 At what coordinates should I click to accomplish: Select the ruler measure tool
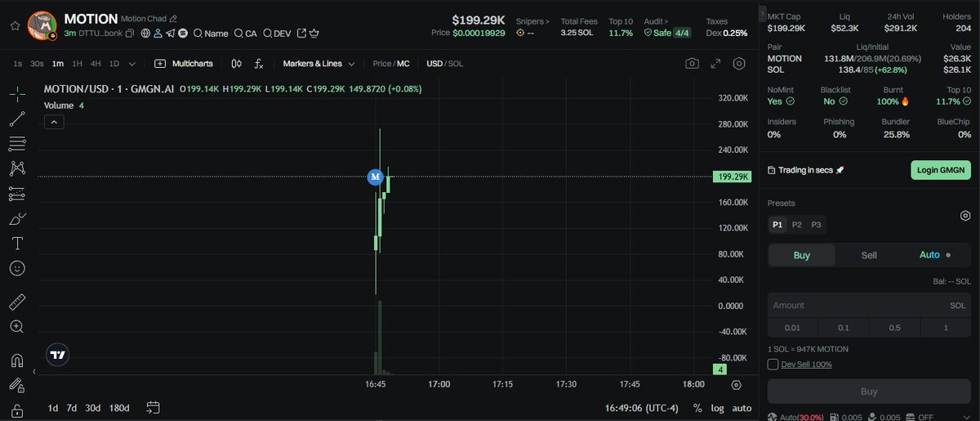tap(17, 302)
